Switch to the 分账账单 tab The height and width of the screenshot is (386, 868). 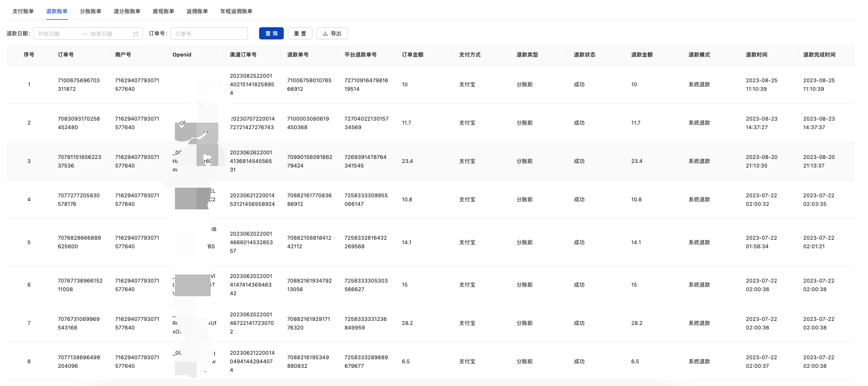point(91,11)
